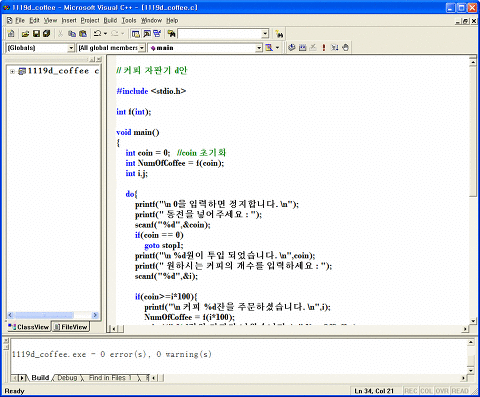Image resolution: width=480 pixels, height=397 pixels.
Task: Open the View menu
Action: pyautogui.click(x=50, y=21)
